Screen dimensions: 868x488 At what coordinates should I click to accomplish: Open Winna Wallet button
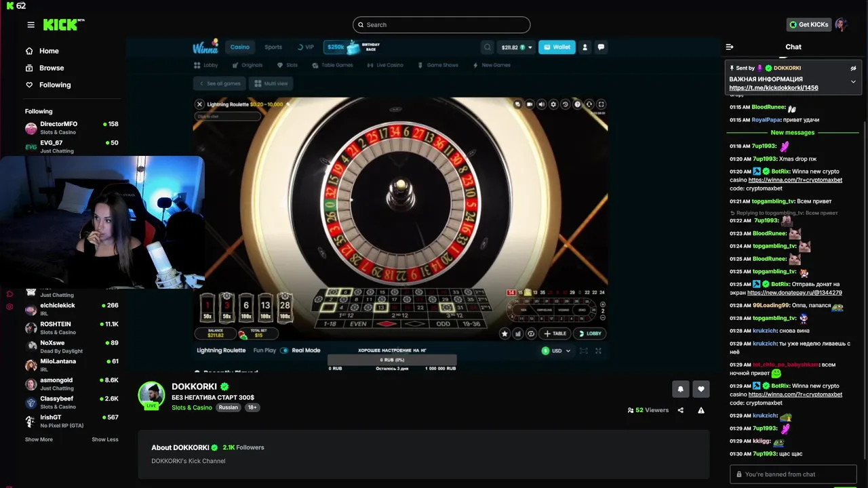pyautogui.click(x=557, y=47)
